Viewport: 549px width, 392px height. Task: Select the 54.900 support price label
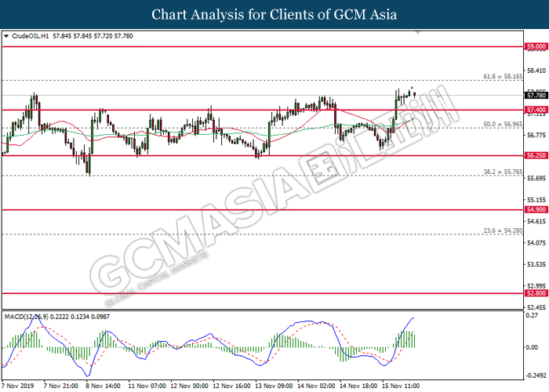click(536, 209)
